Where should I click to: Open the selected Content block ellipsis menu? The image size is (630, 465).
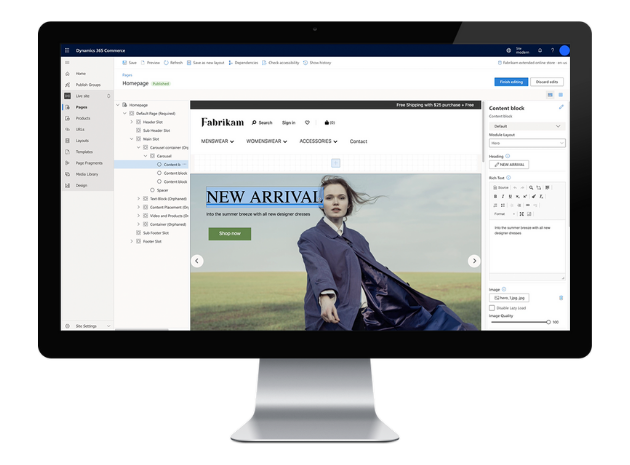[184, 164]
